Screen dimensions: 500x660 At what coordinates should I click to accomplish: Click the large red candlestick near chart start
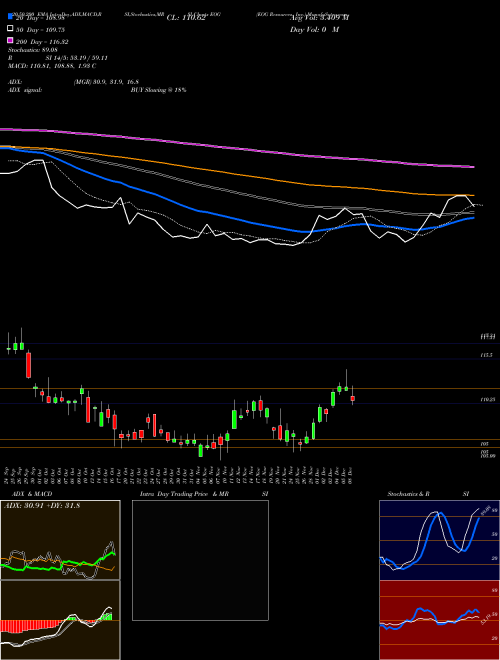tap(29, 365)
